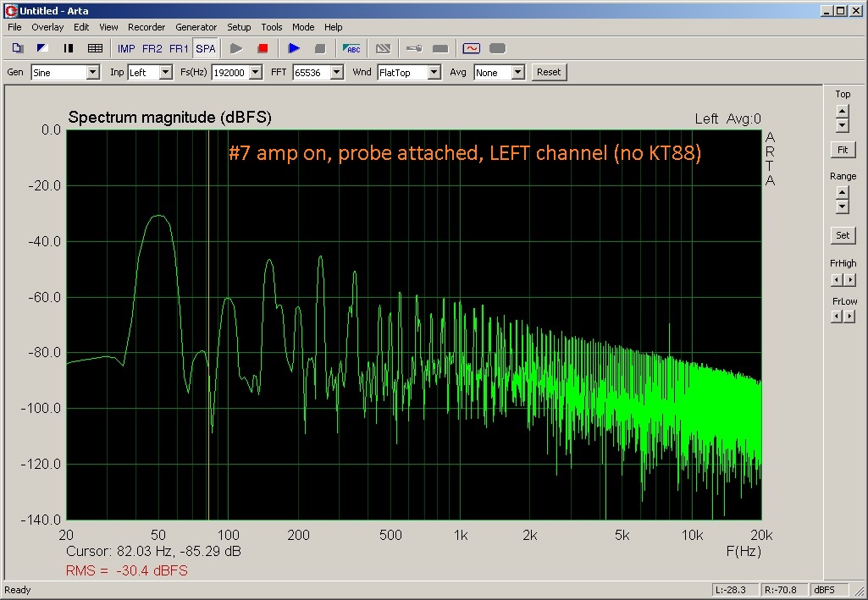This screenshot has width=868, height=600.
Task: Click the RMS = -30.4 dBFS readout
Action: click(x=127, y=570)
